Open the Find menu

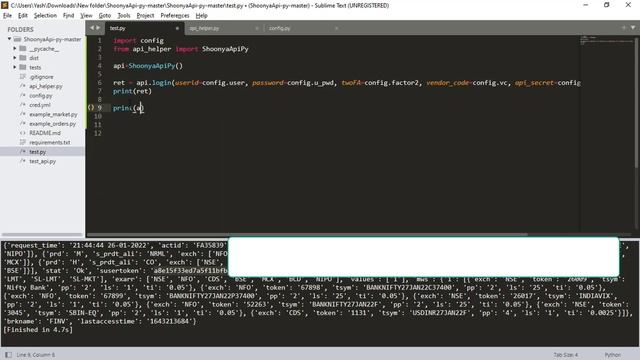pyautogui.click(x=68, y=16)
